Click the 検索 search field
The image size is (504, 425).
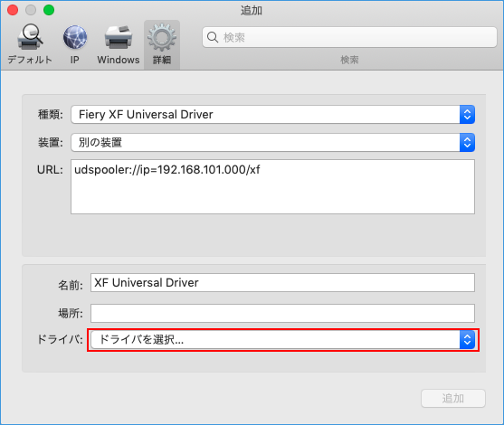point(349,37)
